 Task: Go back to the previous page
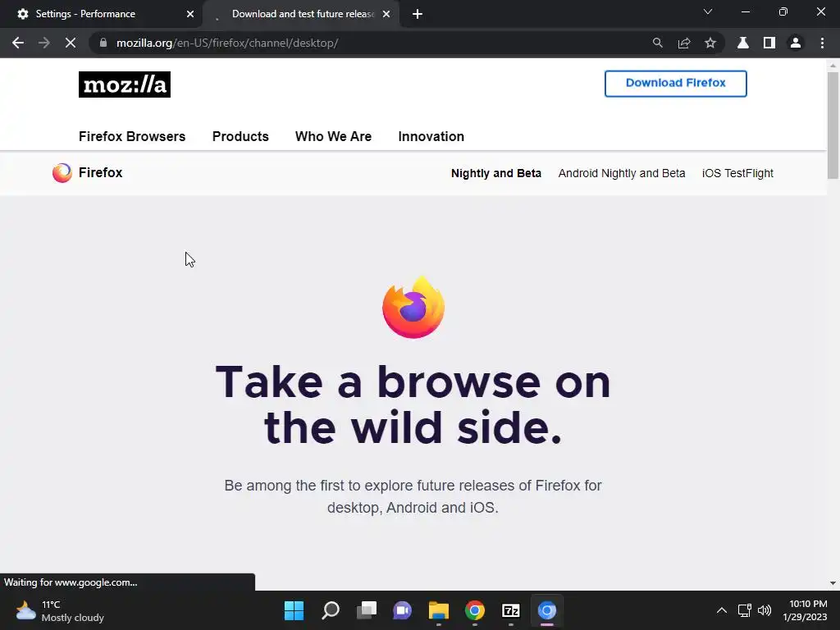pyautogui.click(x=18, y=43)
